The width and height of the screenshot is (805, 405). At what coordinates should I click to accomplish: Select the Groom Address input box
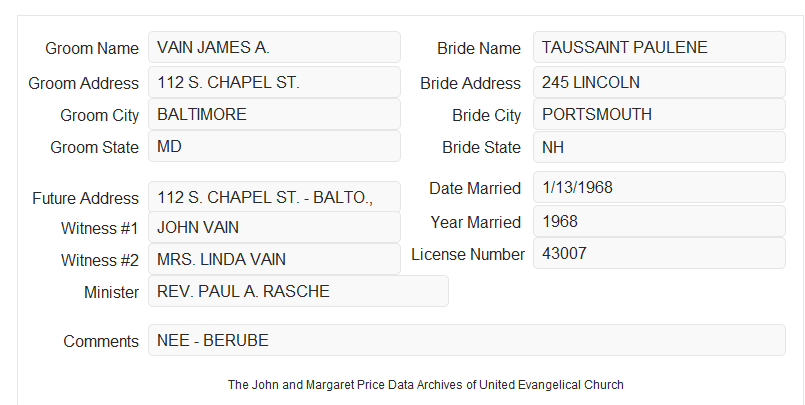click(x=274, y=82)
